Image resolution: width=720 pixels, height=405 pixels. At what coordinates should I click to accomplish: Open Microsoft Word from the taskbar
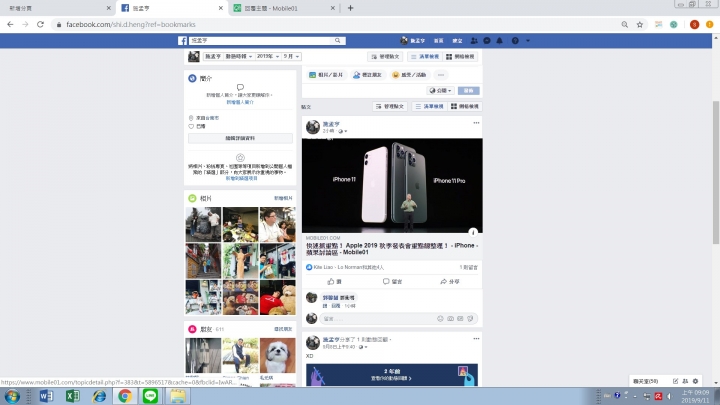point(46,396)
